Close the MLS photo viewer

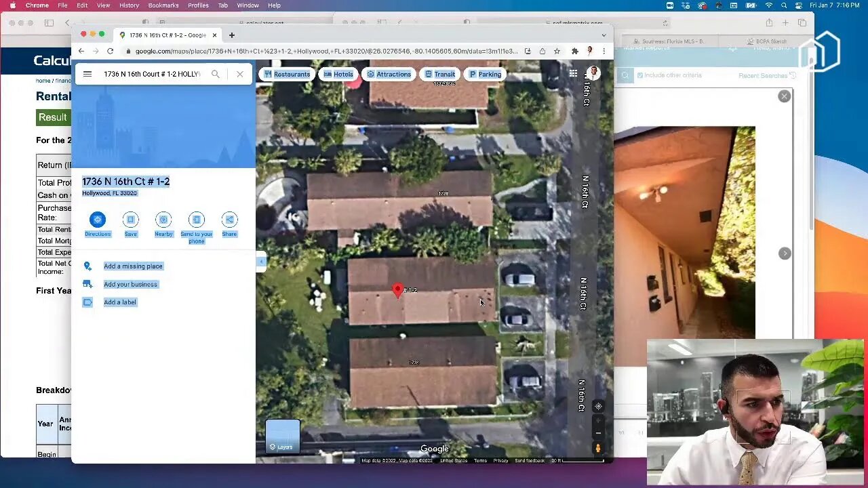[x=784, y=96]
